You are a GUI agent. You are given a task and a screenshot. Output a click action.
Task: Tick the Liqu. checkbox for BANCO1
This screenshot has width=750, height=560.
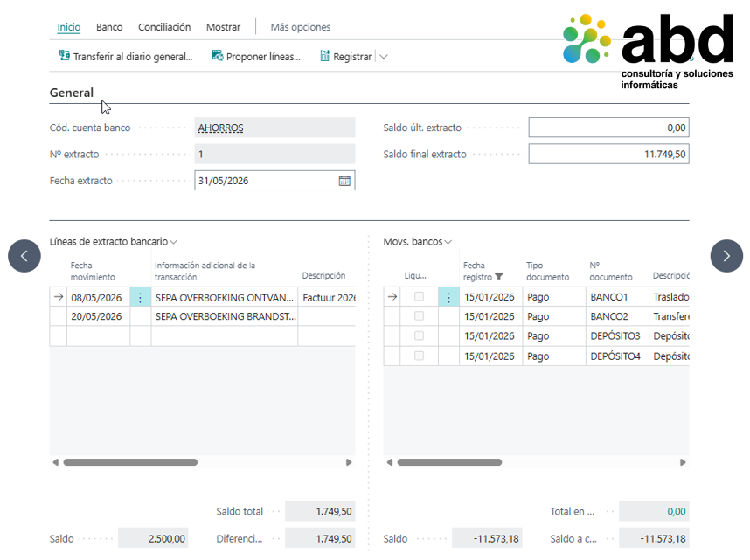click(419, 296)
